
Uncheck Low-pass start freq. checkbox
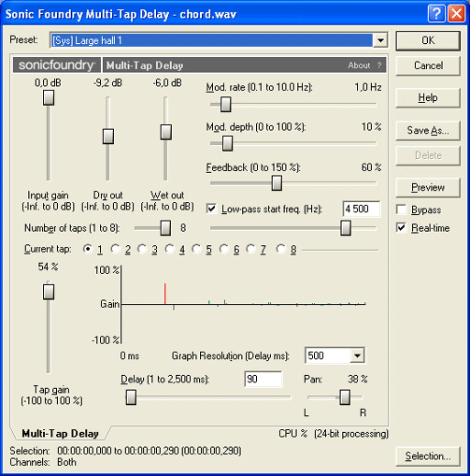coord(211,209)
